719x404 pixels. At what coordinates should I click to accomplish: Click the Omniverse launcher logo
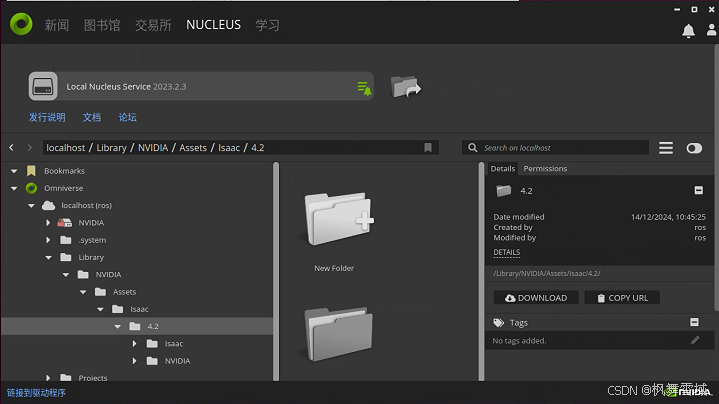coord(21,24)
